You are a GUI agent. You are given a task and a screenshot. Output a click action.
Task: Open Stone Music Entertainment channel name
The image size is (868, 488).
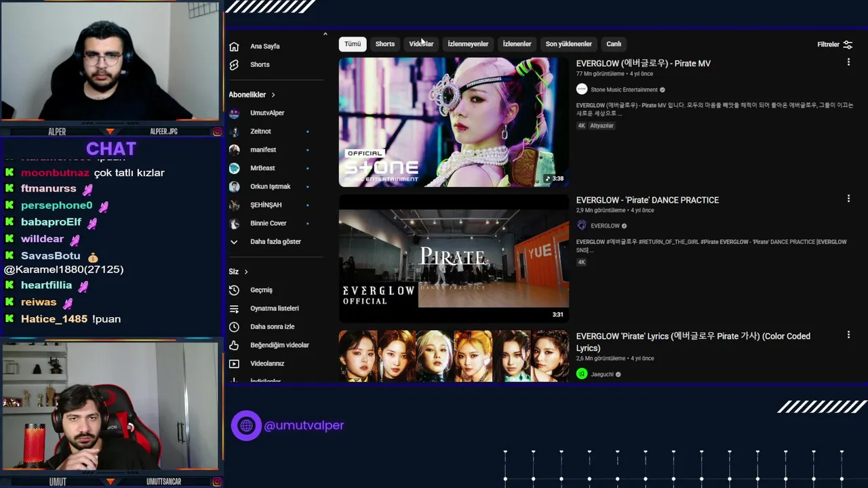pos(624,89)
